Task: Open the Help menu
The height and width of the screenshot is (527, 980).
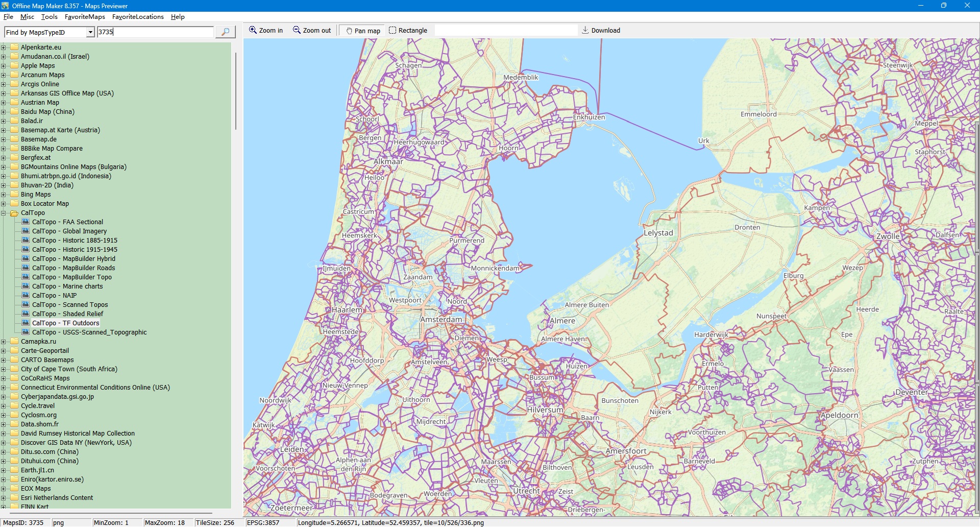Action: pos(178,17)
